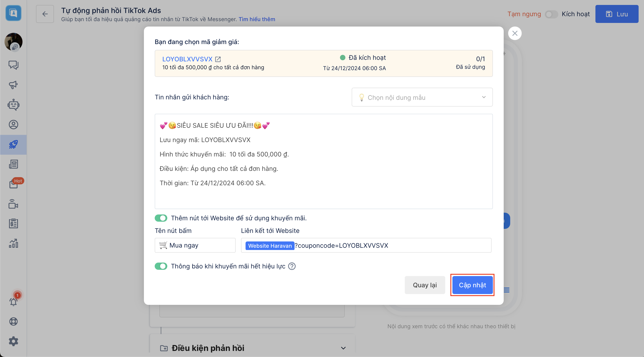Click the help icon beside expiry notification
The image size is (644, 357).
pyautogui.click(x=292, y=266)
